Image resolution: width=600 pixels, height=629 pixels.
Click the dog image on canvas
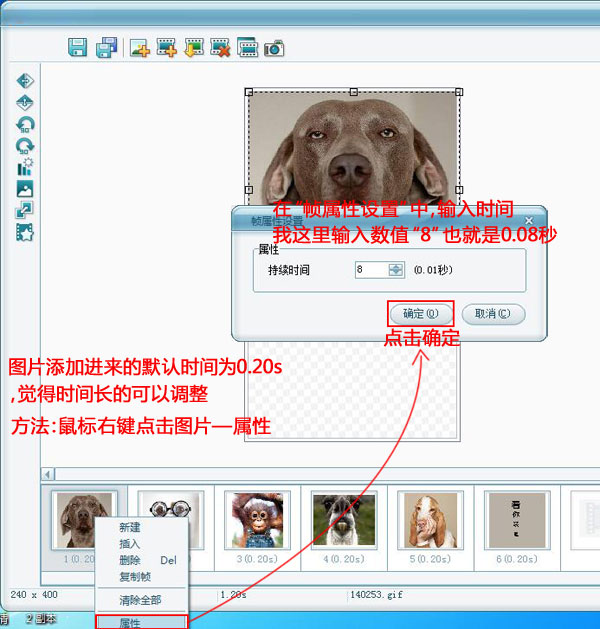tap(353, 148)
